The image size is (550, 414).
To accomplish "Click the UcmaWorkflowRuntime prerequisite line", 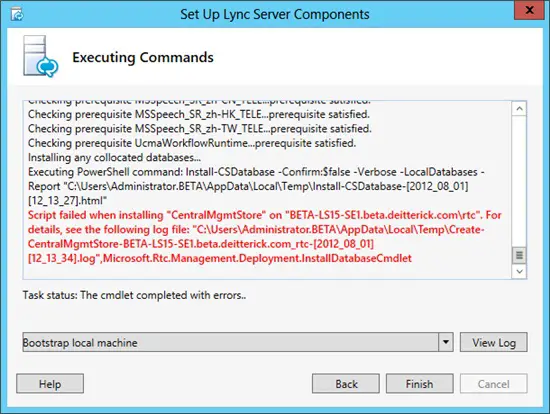I will point(192,143).
